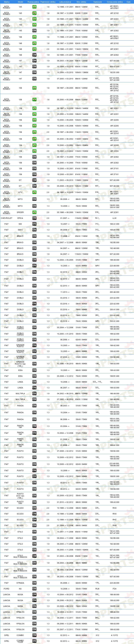The height and width of the screenshot is (644, 134).
Task: Click the Model column header
Action: point(20,2)
